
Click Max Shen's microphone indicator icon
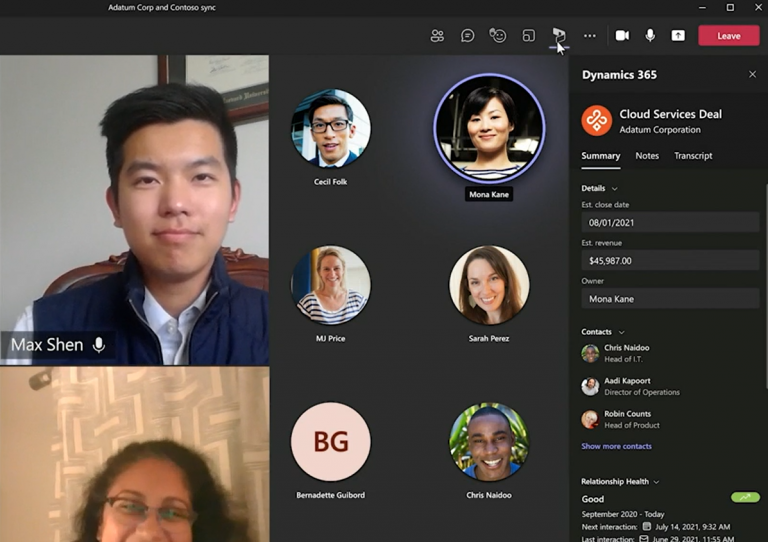pos(99,345)
